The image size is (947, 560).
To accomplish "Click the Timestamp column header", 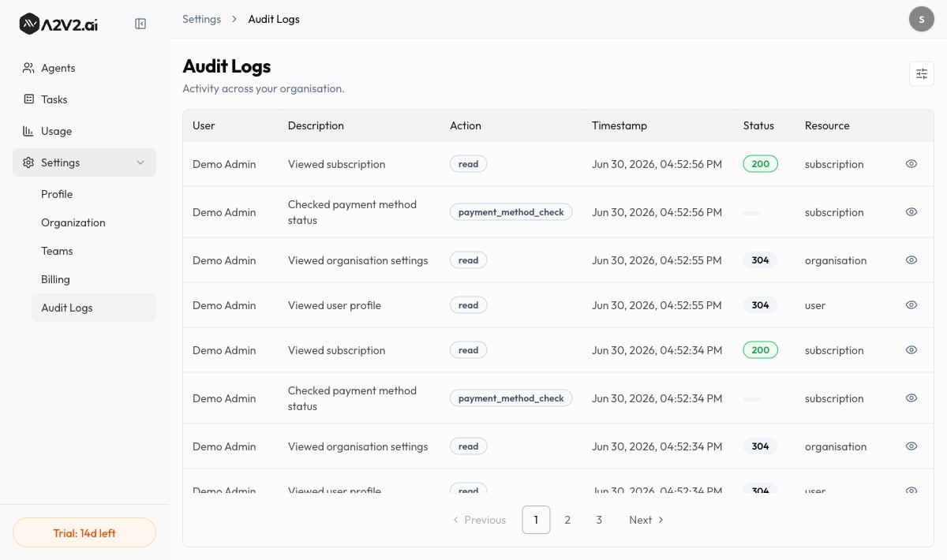I will (x=619, y=125).
